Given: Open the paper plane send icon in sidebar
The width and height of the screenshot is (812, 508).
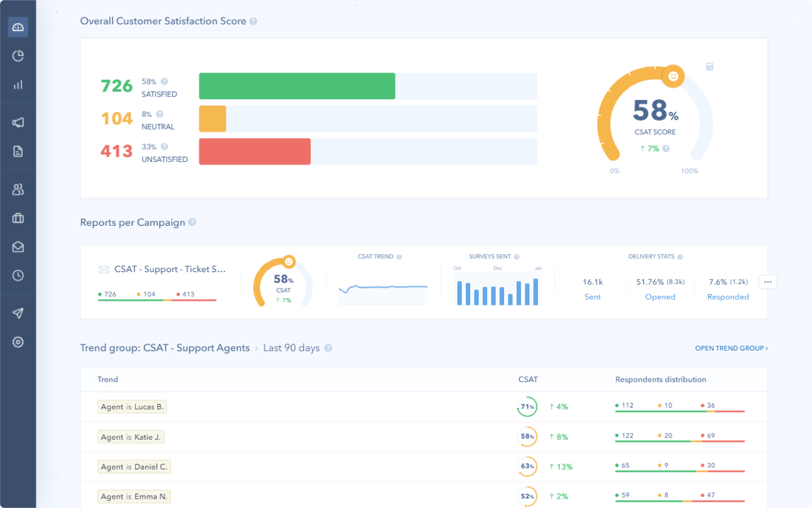Looking at the screenshot, I should click(18, 313).
